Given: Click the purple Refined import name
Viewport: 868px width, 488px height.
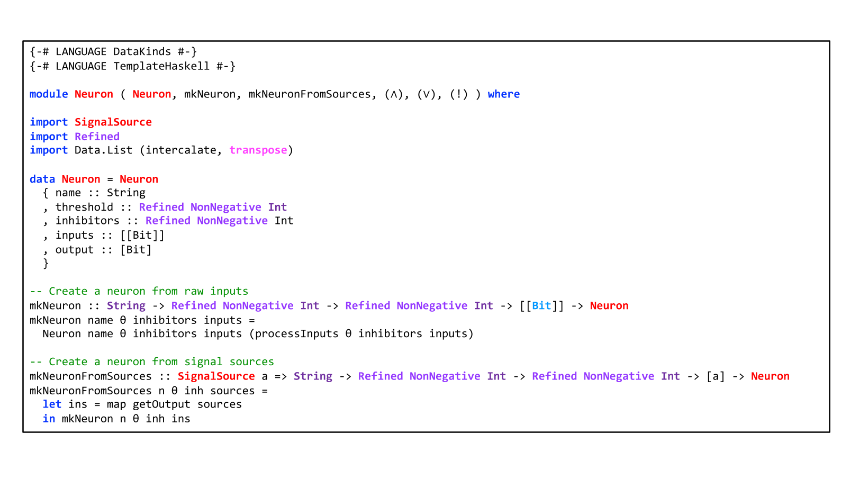Looking at the screenshot, I should coord(97,137).
